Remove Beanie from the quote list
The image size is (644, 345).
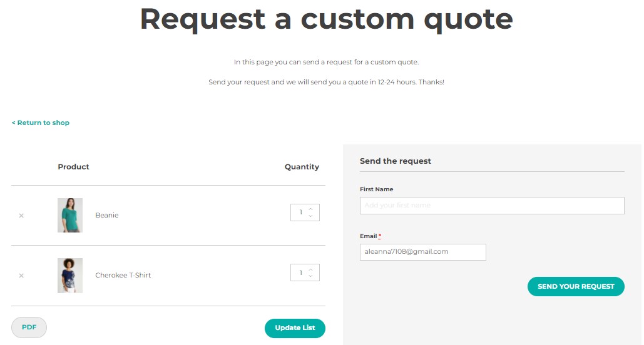click(x=21, y=216)
